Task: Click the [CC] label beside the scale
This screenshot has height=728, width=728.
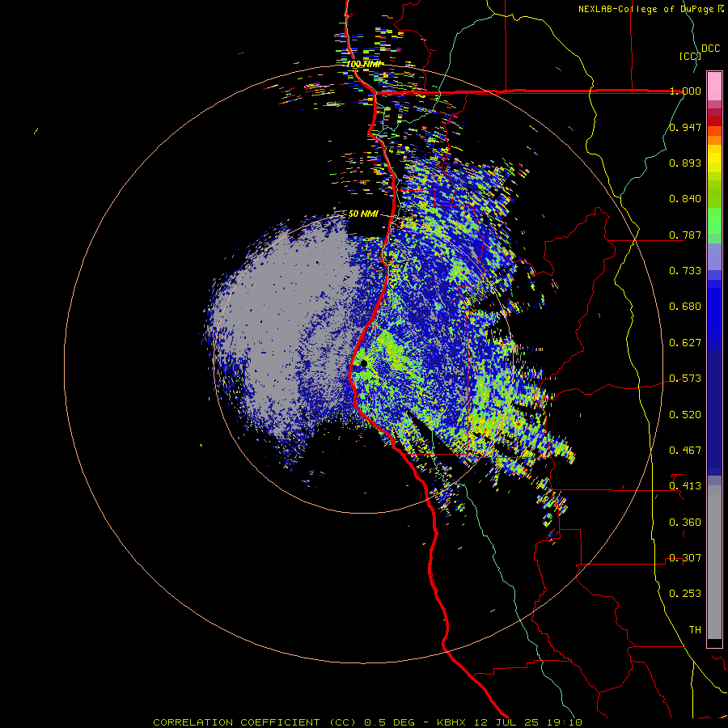Action: (x=690, y=56)
